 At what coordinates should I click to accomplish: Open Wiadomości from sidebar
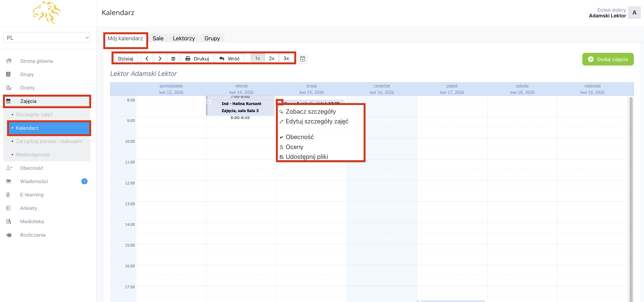tap(34, 181)
